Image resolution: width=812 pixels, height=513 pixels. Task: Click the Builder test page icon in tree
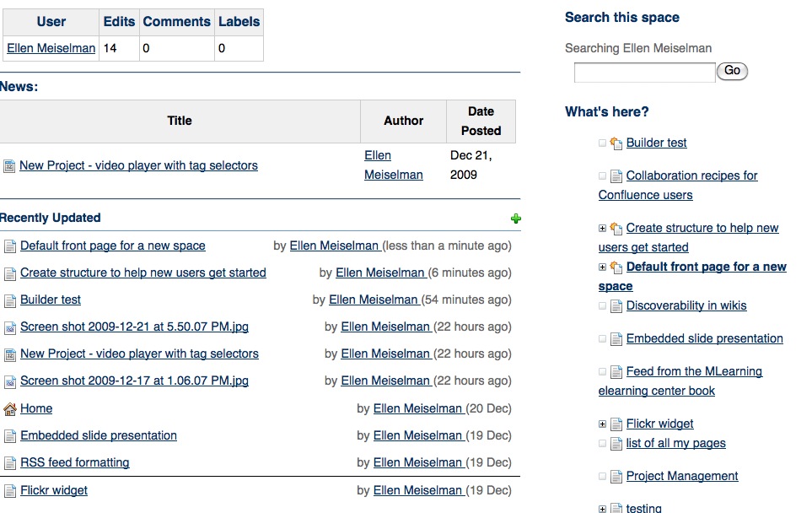[x=616, y=143]
